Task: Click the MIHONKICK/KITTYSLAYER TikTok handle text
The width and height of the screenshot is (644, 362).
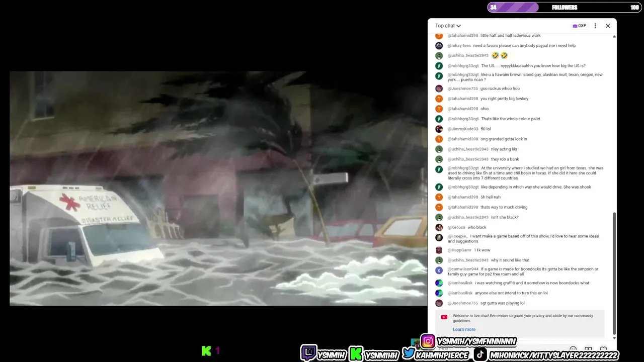Action: [553, 355]
